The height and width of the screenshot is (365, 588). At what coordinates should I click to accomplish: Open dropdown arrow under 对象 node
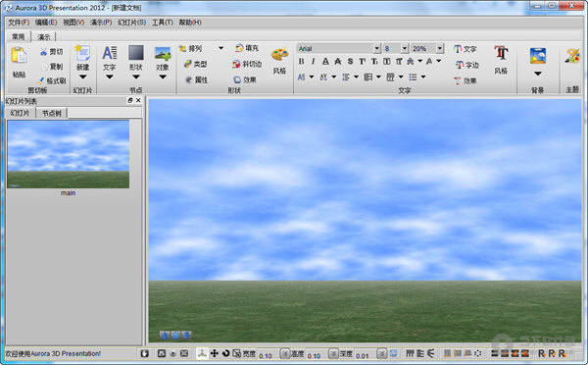[163, 77]
